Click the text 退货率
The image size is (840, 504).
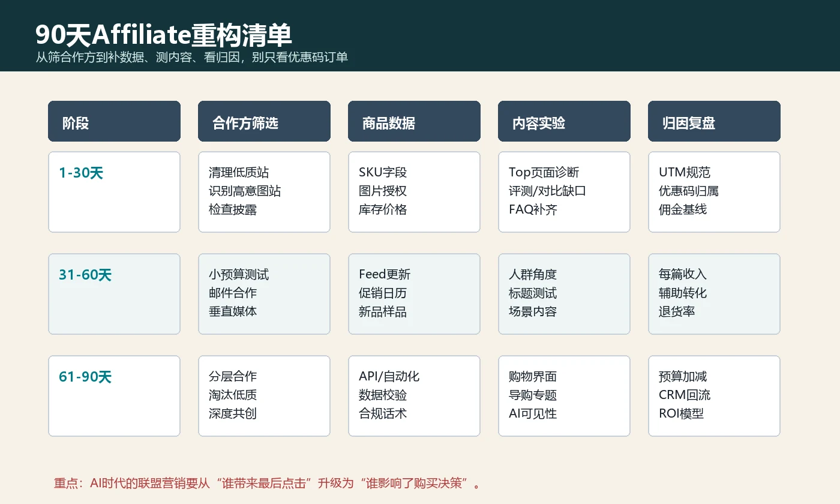677,311
